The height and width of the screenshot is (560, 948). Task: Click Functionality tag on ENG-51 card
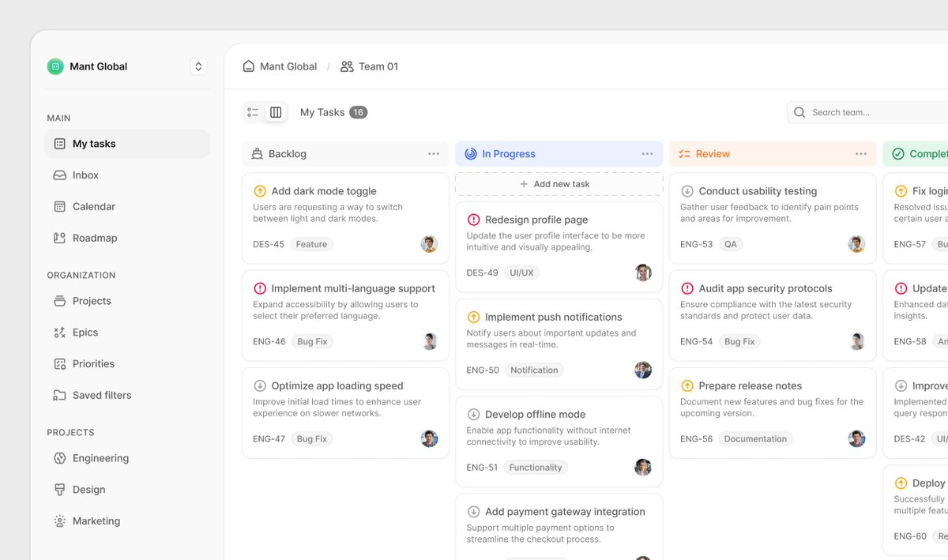click(x=536, y=468)
